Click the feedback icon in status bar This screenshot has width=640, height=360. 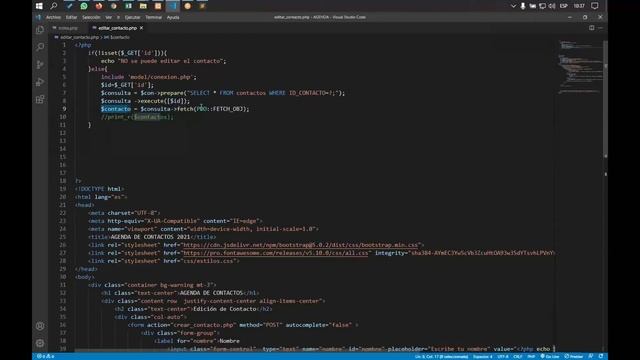tap(591, 356)
